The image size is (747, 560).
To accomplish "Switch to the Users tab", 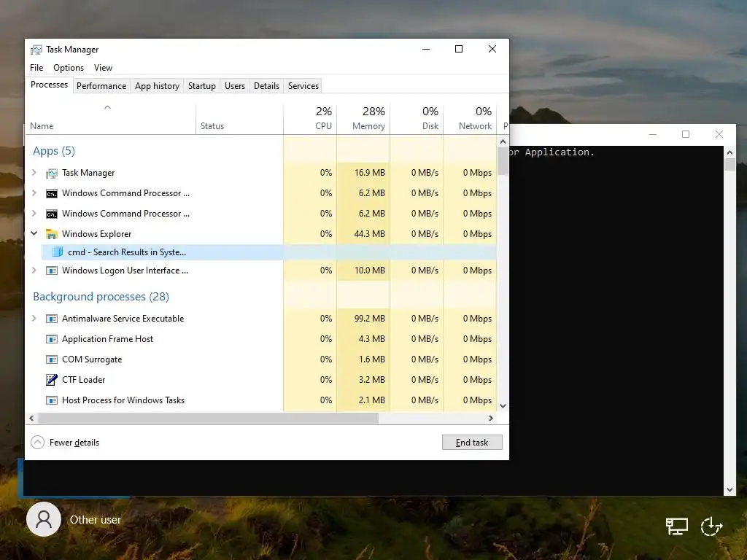I will pyautogui.click(x=235, y=86).
